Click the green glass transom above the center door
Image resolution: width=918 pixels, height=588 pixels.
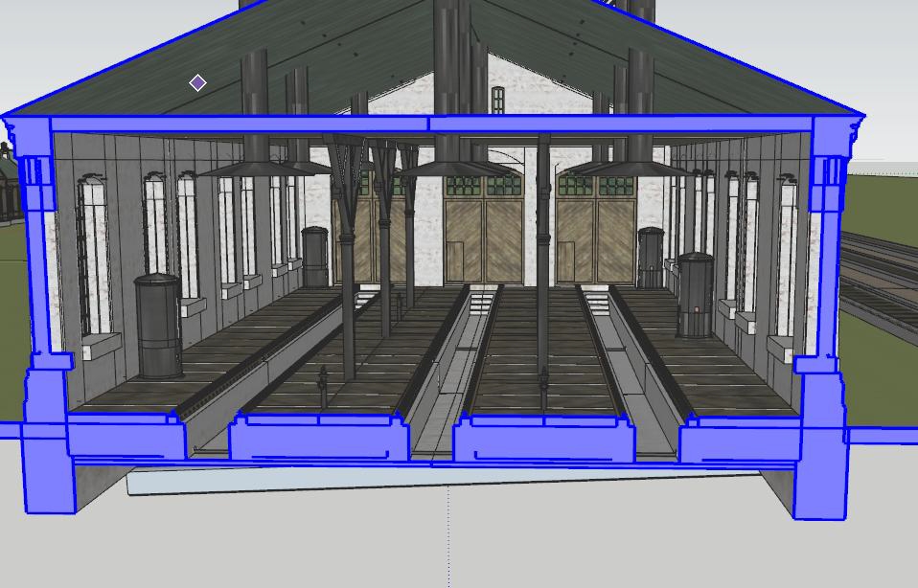tap(484, 185)
